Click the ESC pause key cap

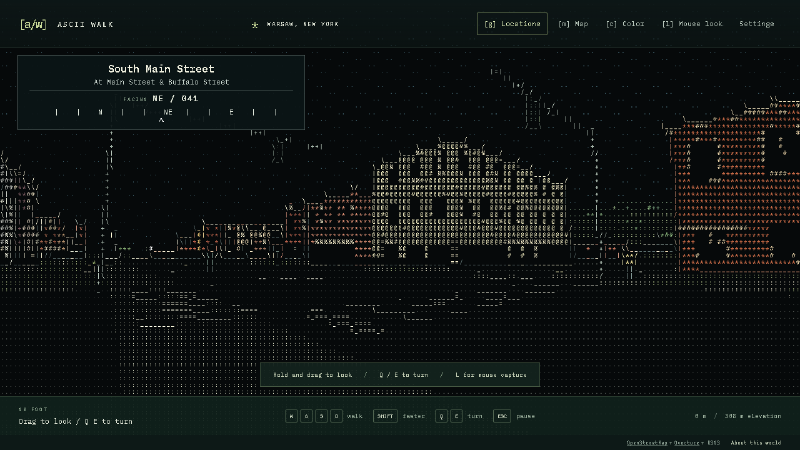point(502,416)
